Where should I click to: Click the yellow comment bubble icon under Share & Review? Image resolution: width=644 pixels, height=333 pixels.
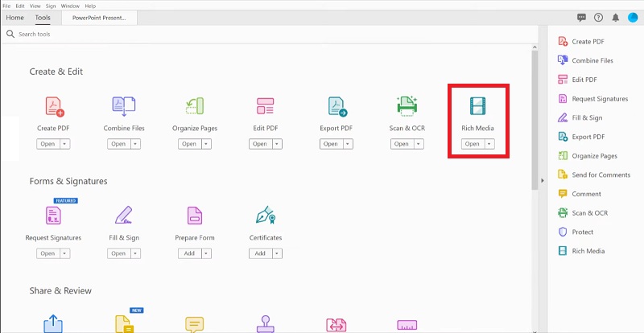click(195, 324)
